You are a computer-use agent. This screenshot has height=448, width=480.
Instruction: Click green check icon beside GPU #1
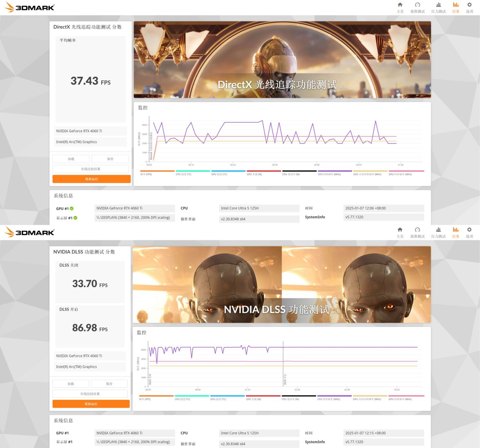(x=72, y=208)
